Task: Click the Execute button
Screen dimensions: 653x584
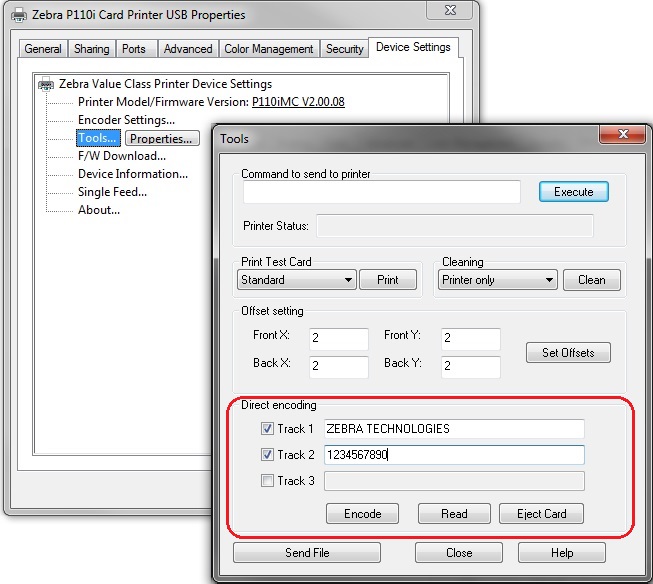Action: (x=573, y=192)
